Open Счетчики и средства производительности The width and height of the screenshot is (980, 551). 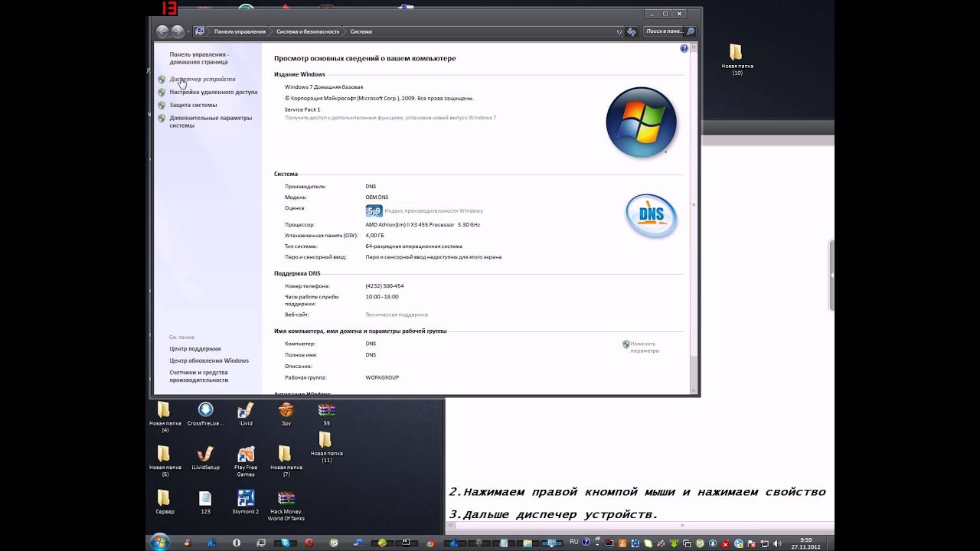coord(199,376)
